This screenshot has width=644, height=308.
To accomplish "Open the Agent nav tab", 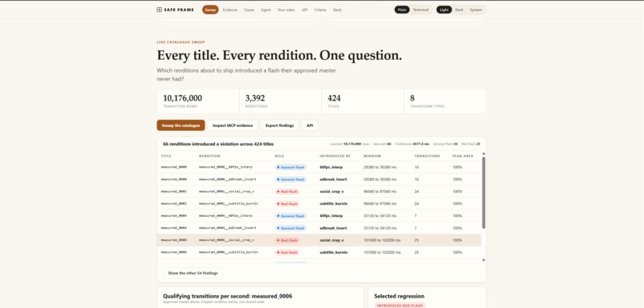I will [x=266, y=10].
